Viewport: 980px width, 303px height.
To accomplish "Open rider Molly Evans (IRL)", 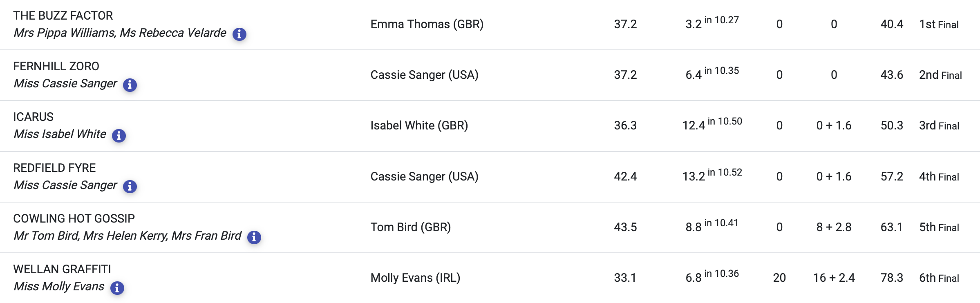I will [415, 278].
